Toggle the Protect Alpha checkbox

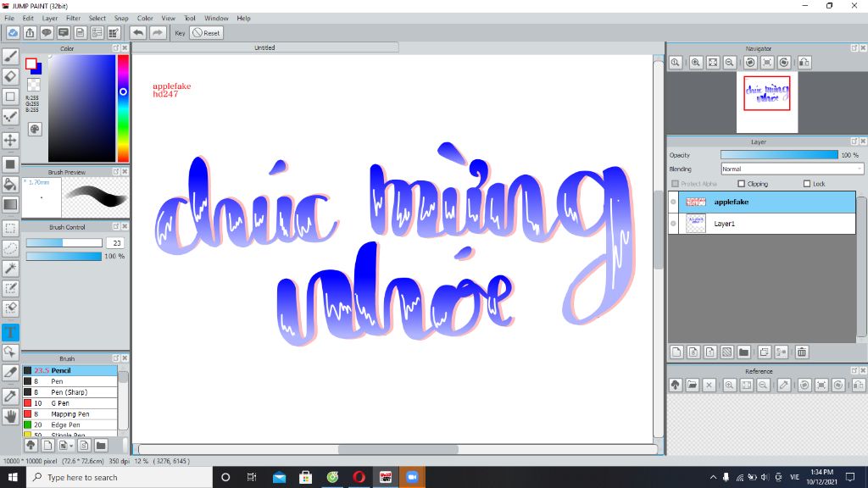[675, 184]
